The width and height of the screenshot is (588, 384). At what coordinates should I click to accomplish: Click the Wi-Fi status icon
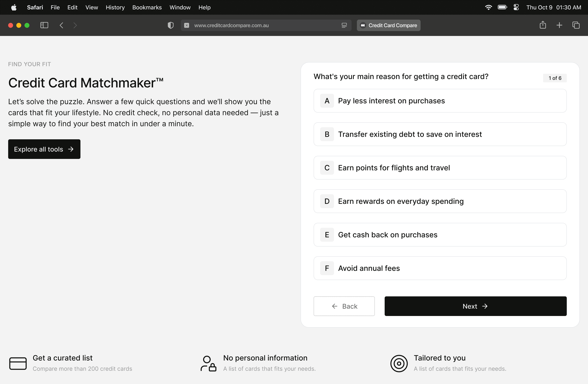(x=488, y=7)
